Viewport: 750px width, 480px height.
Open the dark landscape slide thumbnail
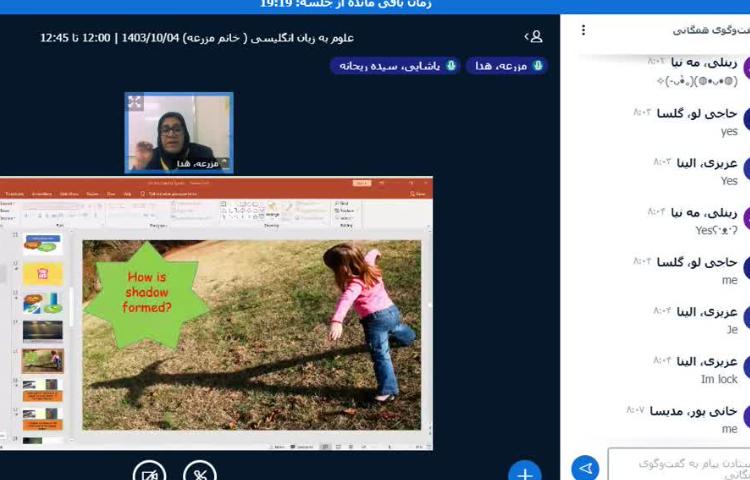click(42, 331)
